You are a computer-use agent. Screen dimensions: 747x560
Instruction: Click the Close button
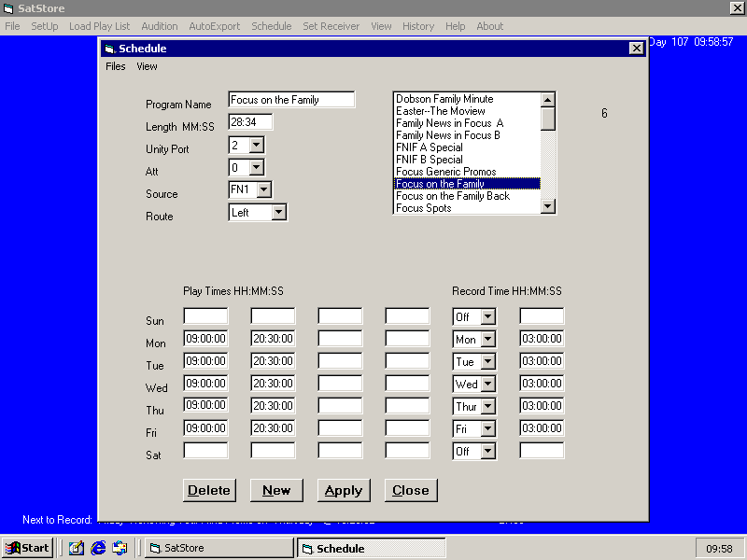[x=411, y=491]
